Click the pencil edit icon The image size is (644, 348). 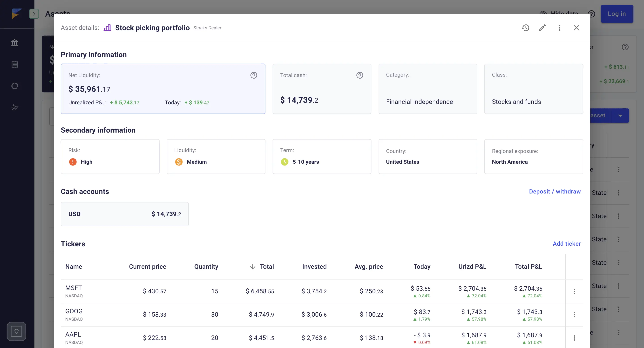[542, 28]
